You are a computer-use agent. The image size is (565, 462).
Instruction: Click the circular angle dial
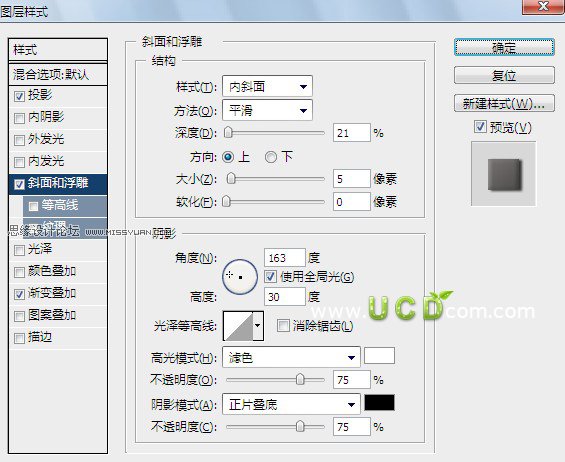[240, 277]
